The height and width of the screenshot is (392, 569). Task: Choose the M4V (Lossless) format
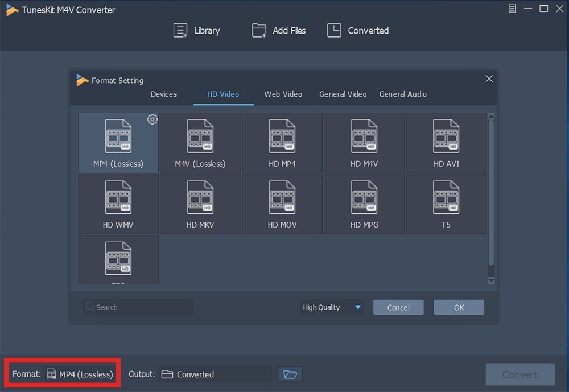tap(200, 142)
